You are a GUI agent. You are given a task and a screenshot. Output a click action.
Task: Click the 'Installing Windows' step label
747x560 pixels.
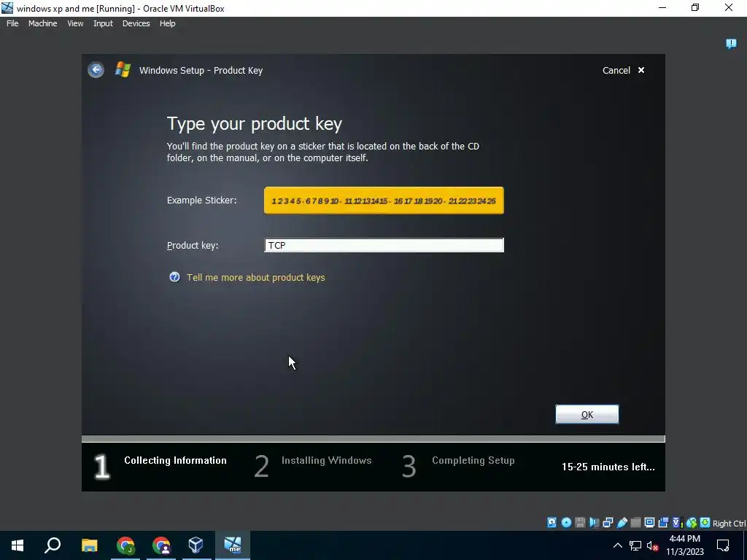click(326, 461)
